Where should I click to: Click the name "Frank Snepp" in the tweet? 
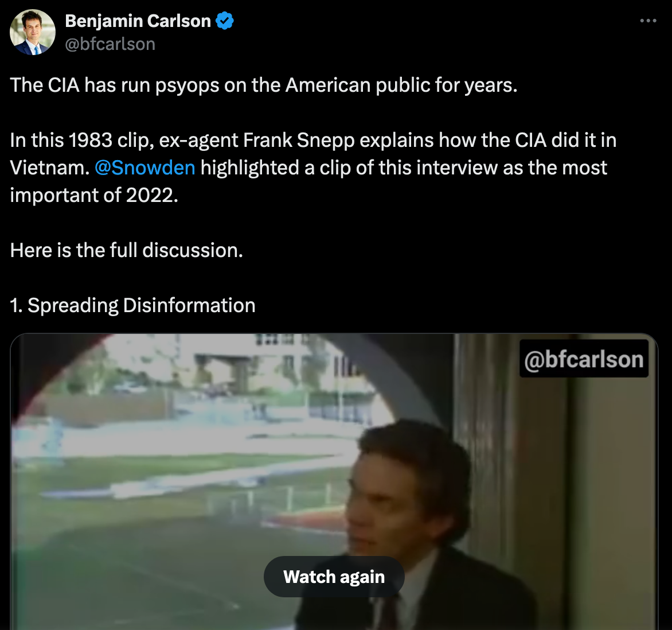coord(299,140)
